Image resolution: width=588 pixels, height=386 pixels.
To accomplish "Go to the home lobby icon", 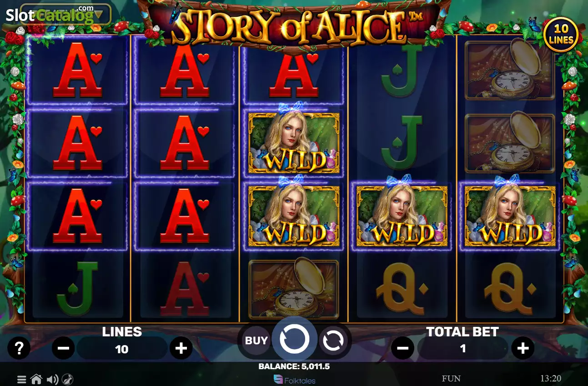I will (x=36, y=379).
